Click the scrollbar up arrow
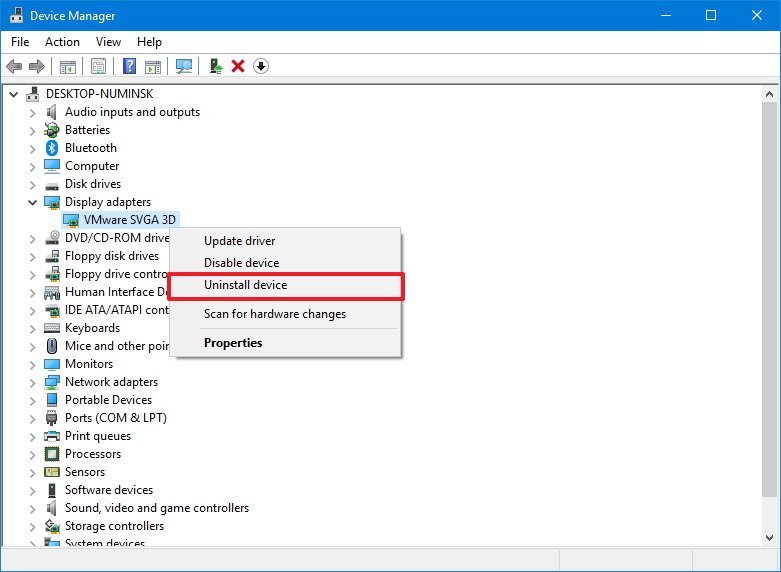This screenshot has height=572, width=781. tap(769, 94)
